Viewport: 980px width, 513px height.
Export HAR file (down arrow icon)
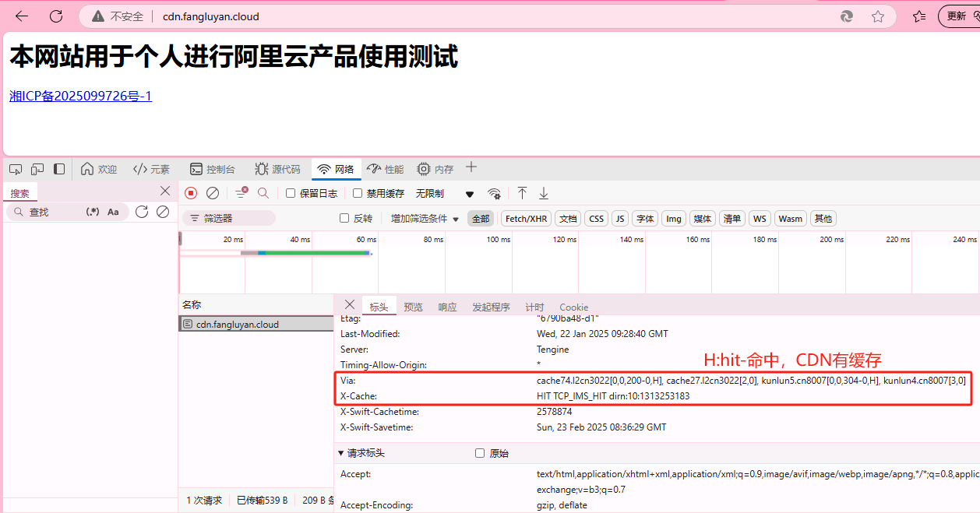[x=544, y=193]
